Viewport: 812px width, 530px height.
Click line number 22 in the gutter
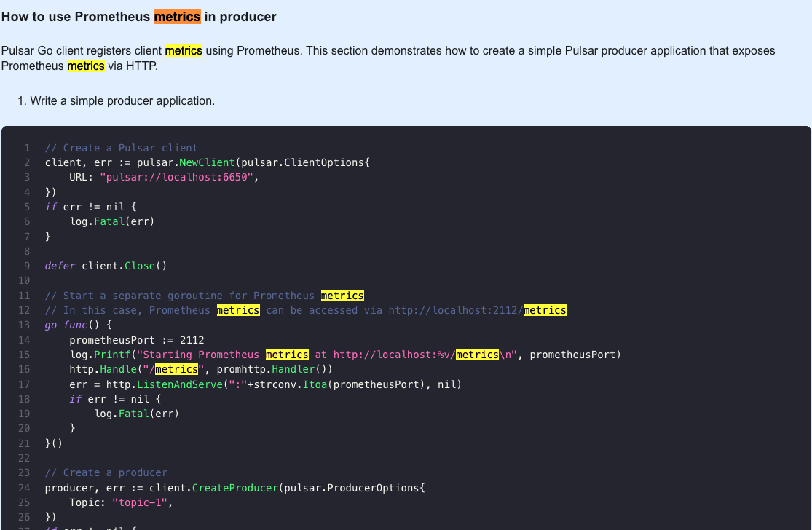click(24, 458)
